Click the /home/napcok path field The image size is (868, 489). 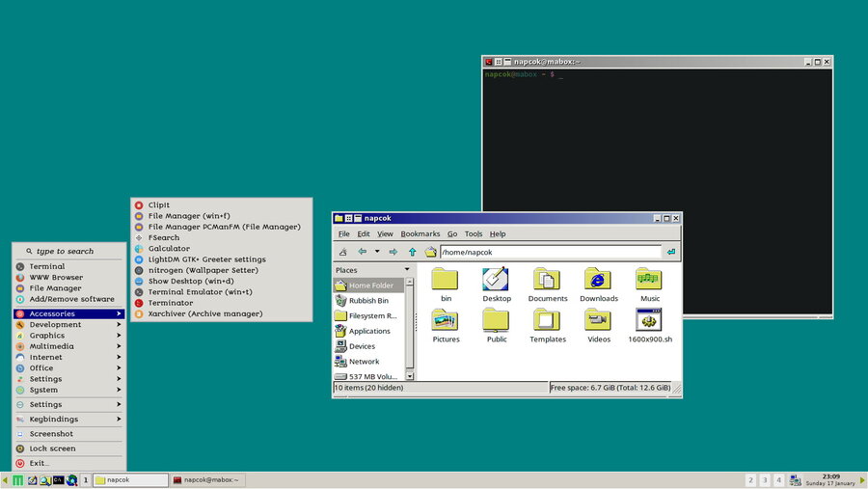pos(551,252)
